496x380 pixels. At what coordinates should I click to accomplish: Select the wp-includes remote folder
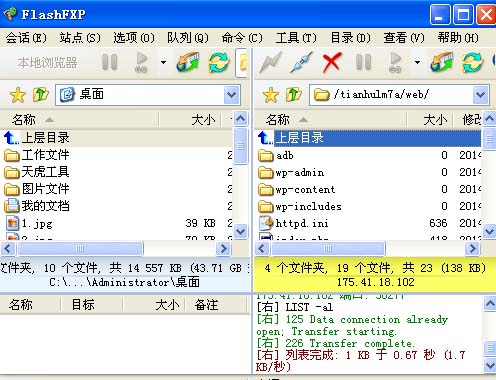click(369, 206)
